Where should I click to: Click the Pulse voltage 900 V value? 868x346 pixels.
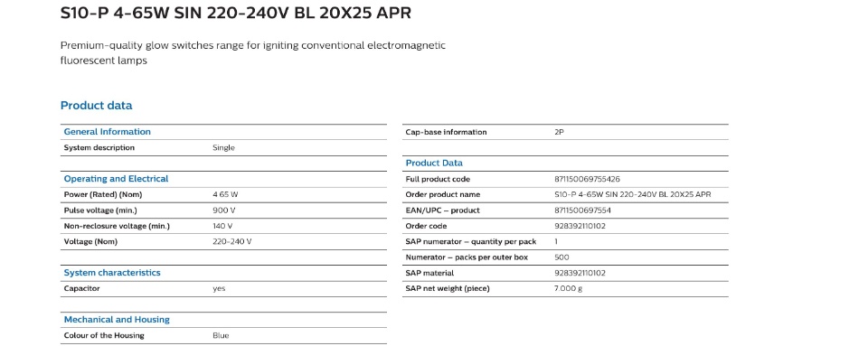[x=224, y=210]
